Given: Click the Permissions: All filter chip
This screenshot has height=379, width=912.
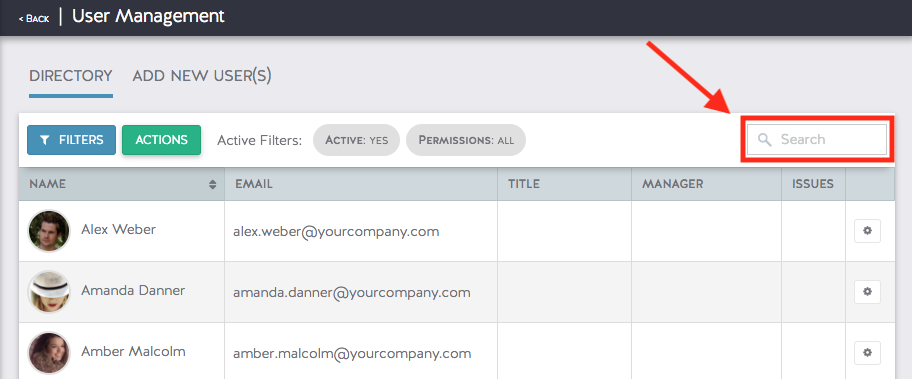Looking at the screenshot, I should (x=466, y=140).
